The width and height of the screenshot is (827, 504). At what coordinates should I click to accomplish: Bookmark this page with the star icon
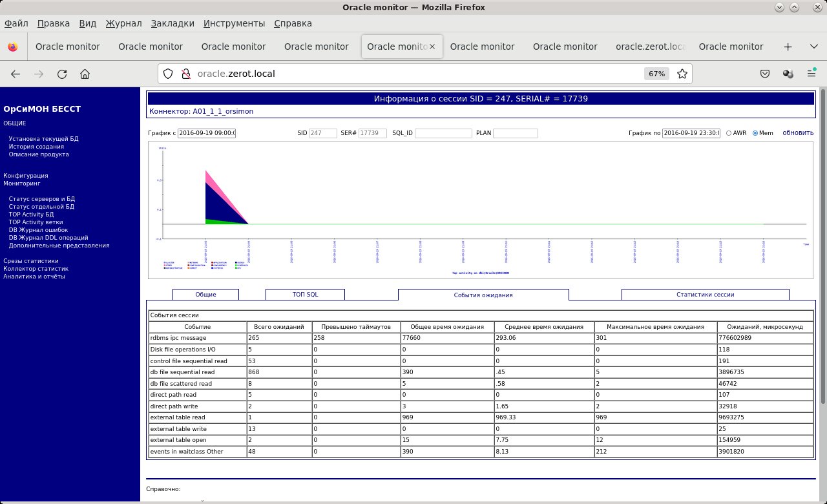pyautogui.click(x=682, y=74)
